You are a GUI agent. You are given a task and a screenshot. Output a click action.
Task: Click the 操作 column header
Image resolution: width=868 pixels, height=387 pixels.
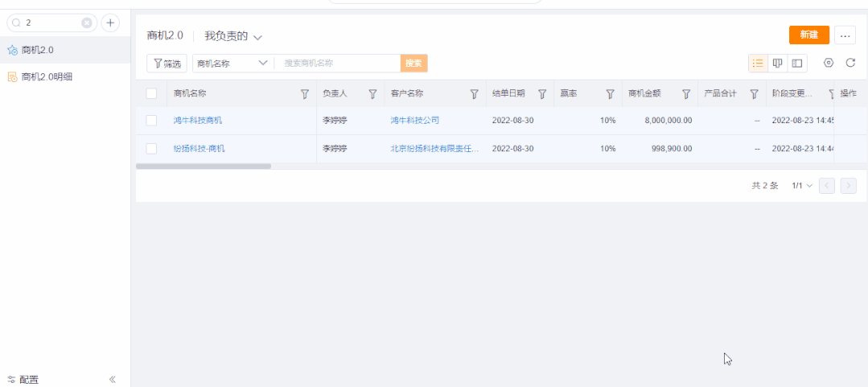pos(848,93)
